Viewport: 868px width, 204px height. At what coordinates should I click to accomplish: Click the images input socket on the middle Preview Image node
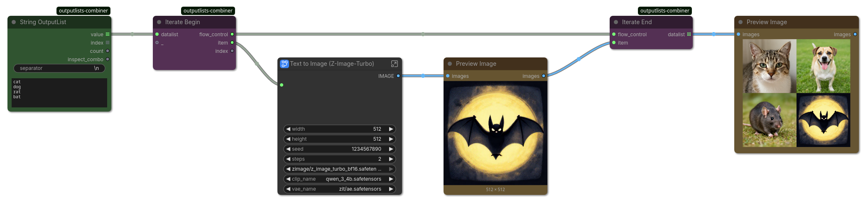448,76
